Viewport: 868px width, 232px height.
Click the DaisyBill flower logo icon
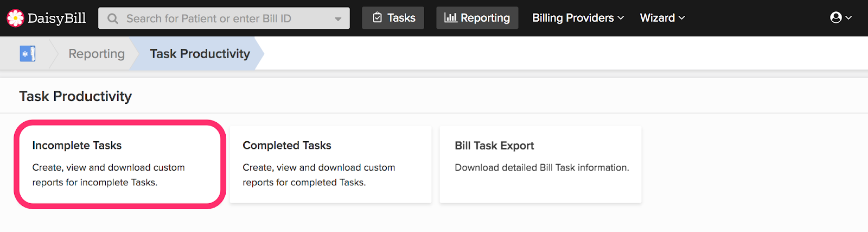coord(15,18)
